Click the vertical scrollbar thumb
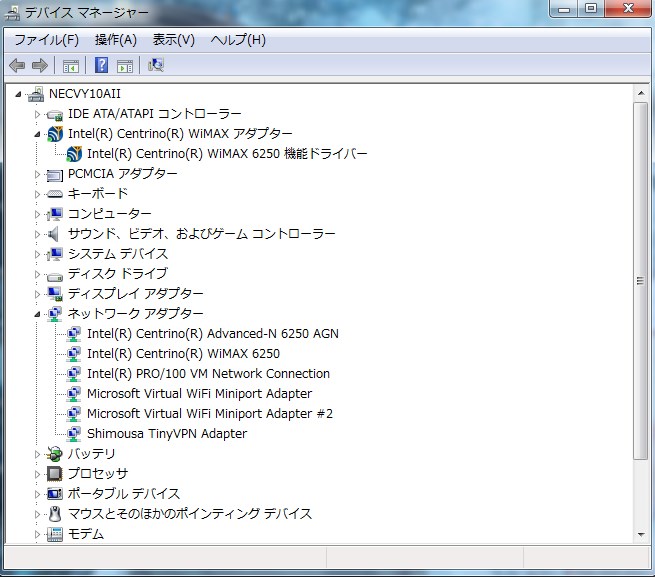 [641, 280]
